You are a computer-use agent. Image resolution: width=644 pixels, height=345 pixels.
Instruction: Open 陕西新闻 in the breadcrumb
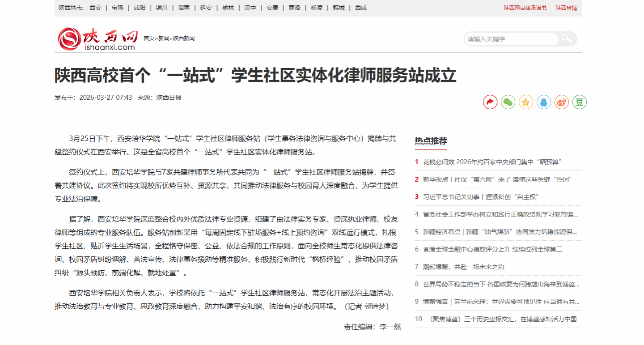pyautogui.click(x=184, y=38)
